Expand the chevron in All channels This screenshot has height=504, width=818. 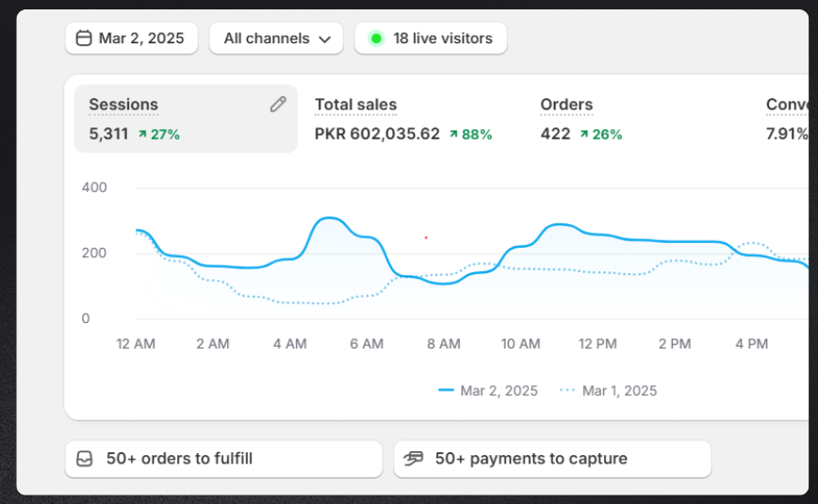[x=324, y=40]
